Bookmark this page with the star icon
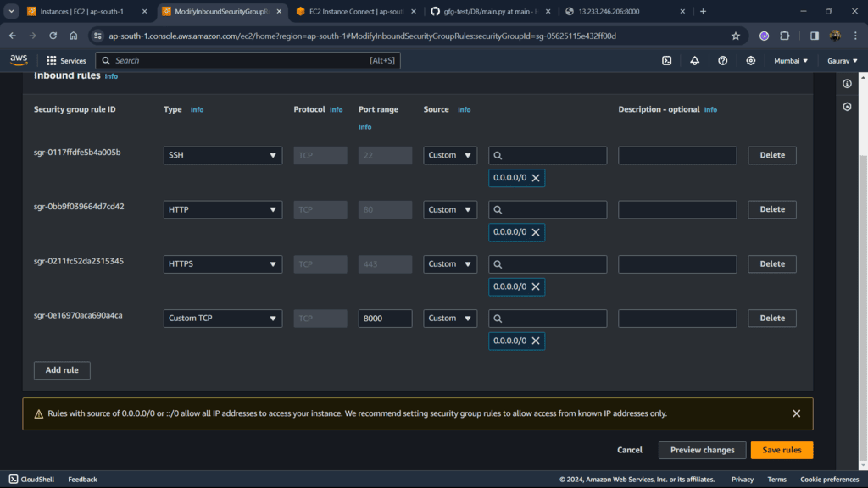This screenshot has height=488, width=868. point(735,36)
